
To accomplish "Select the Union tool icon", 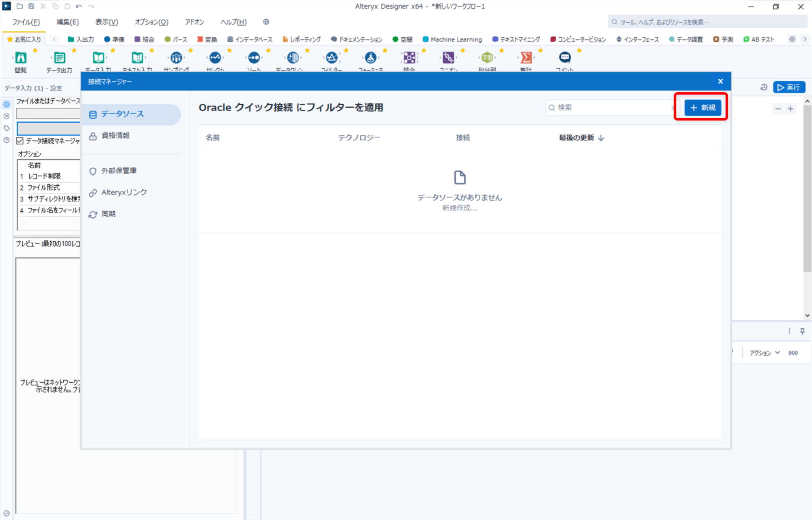I will click(x=448, y=58).
